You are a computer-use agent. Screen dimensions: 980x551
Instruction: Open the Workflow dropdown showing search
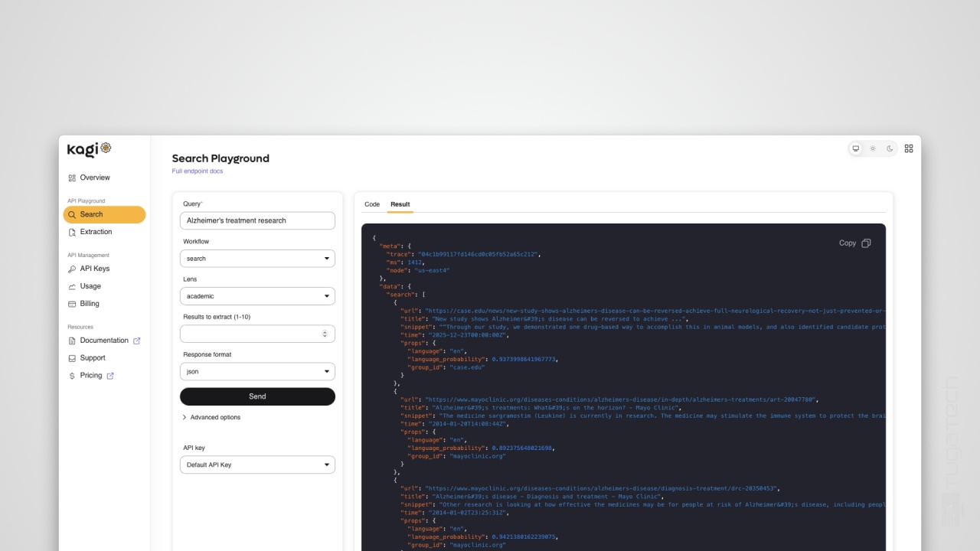pyautogui.click(x=257, y=259)
